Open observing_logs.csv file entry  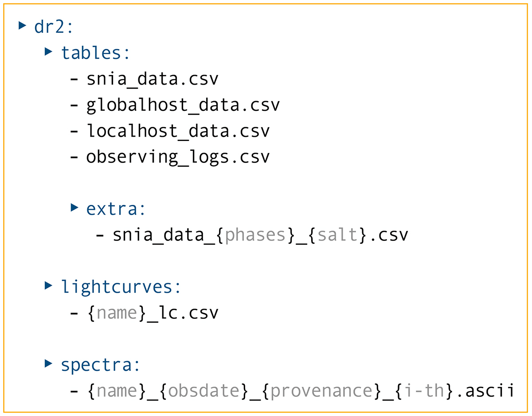[178, 157]
